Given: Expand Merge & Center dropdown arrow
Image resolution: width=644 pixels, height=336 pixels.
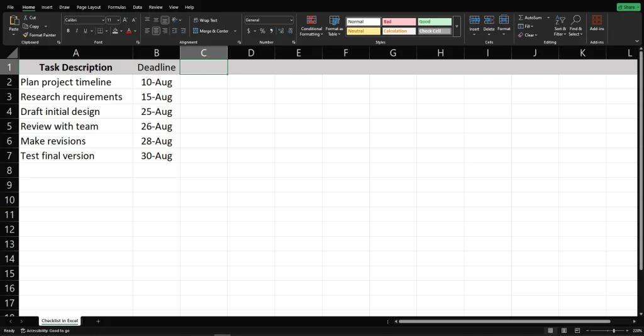Looking at the screenshot, I should (235, 31).
